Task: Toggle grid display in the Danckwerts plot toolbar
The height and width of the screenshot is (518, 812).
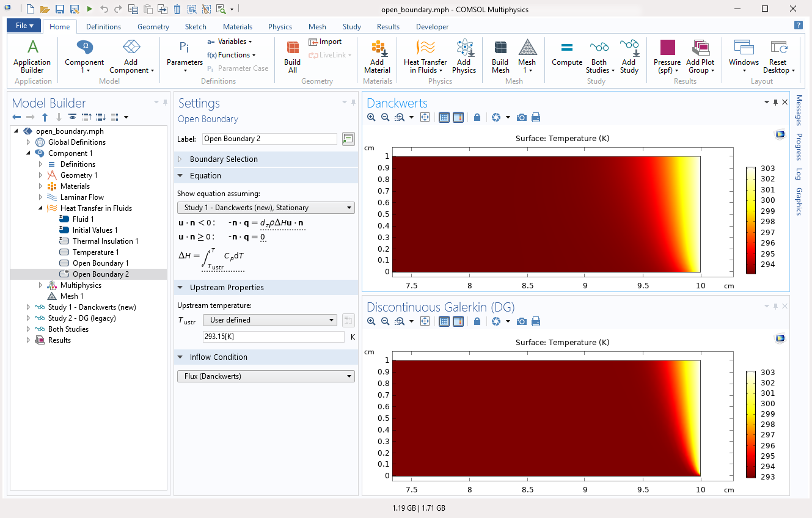Action: click(444, 117)
